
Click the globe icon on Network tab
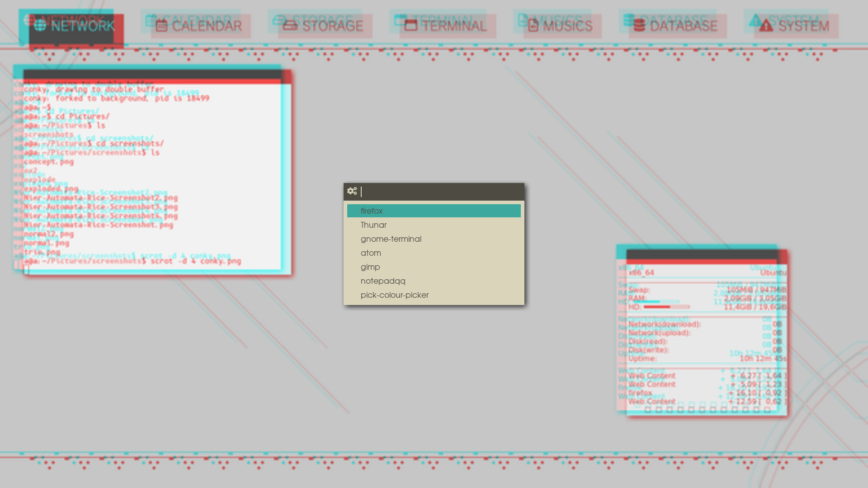pos(40,26)
